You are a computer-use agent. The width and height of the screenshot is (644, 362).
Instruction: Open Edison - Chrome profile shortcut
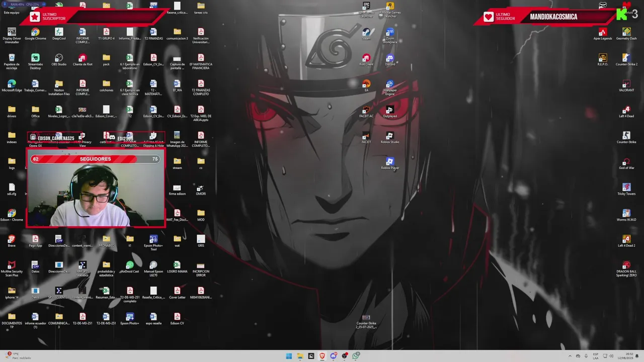(x=12, y=215)
